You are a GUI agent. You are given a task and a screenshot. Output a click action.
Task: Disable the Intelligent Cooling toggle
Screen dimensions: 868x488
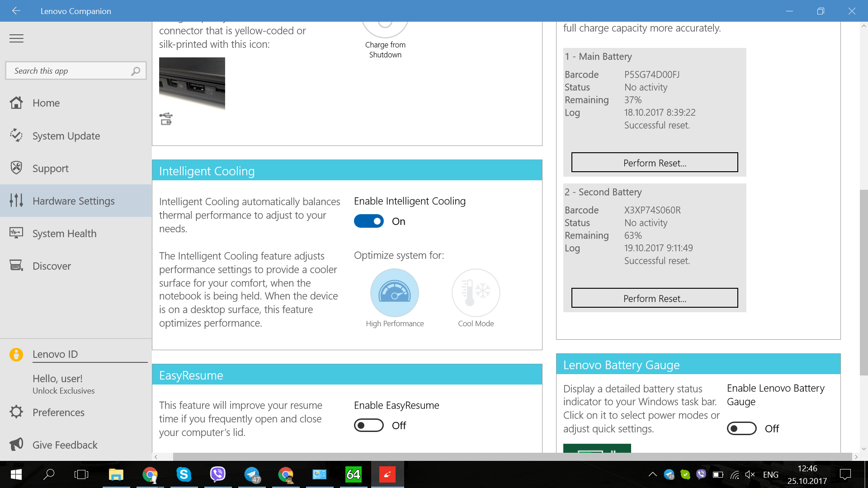[x=368, y=221]
